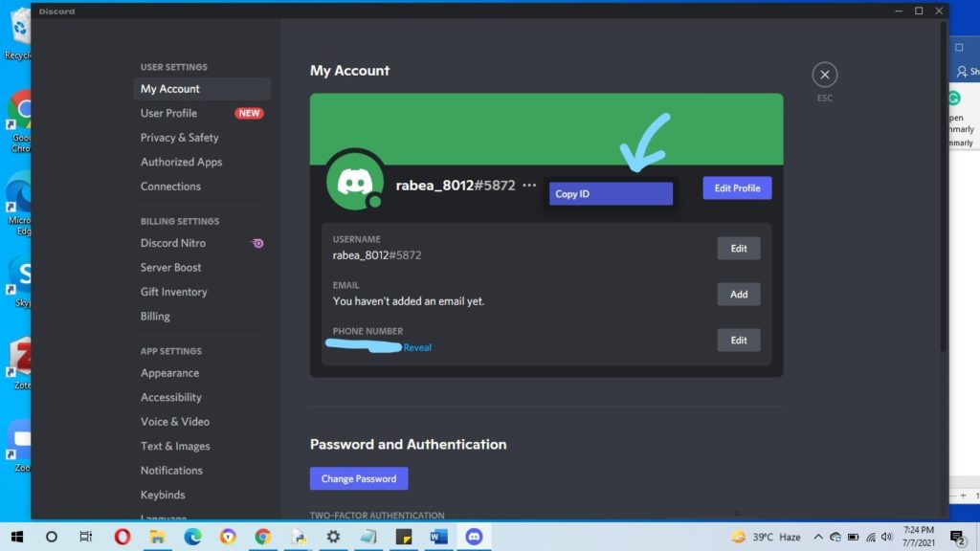Open Google Chrome desktop shortcut

click(x=21, y=121)
